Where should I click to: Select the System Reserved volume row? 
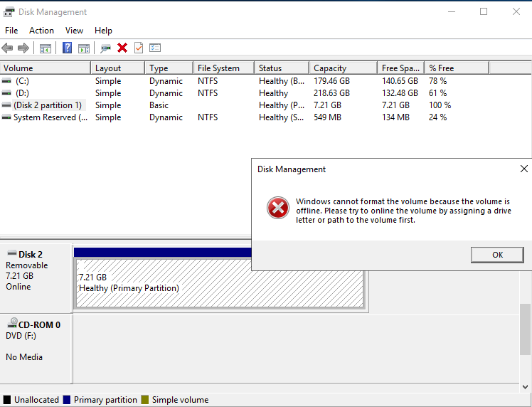(244, 117)
